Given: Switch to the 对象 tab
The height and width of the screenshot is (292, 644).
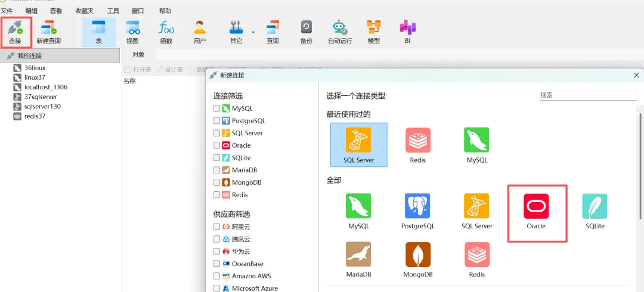Looking at the screenshot, I should [138, 55].
